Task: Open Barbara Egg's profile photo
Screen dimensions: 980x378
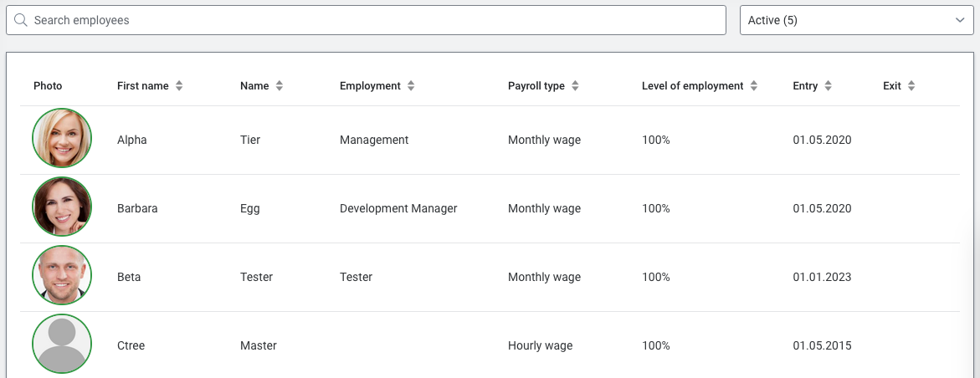Action: pyautogui.click(x=62, y=207)
